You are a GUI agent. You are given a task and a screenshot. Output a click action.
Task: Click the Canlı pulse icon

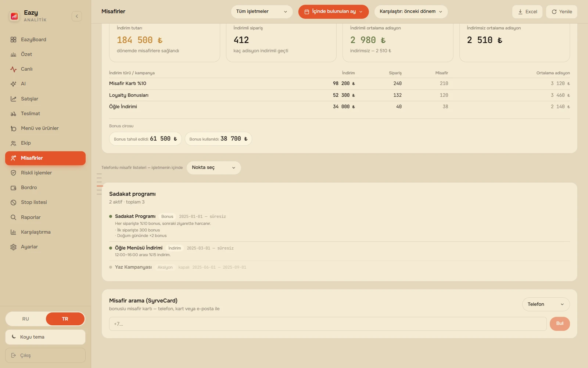14,69
